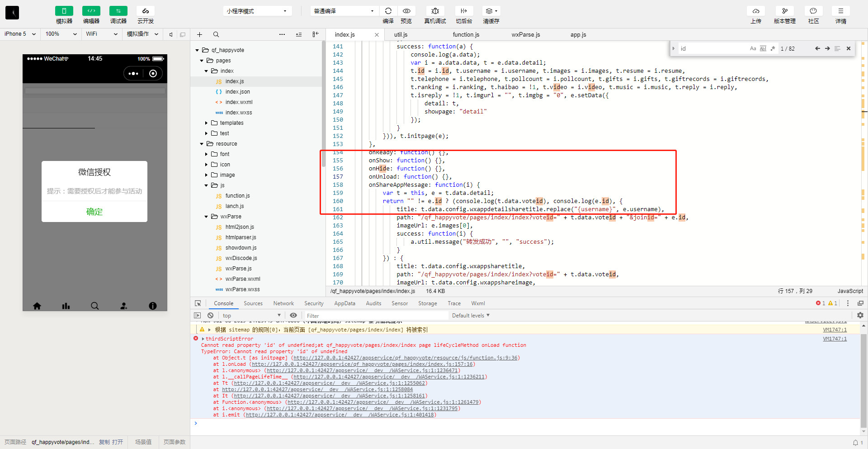Open 预览 preview with the eye icon
Screen dimensions: 868x449
406,11
